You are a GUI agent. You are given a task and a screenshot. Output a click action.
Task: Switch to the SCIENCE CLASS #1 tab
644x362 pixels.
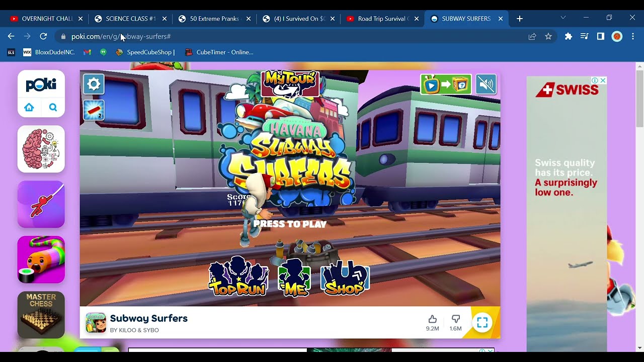pos(130,19)
